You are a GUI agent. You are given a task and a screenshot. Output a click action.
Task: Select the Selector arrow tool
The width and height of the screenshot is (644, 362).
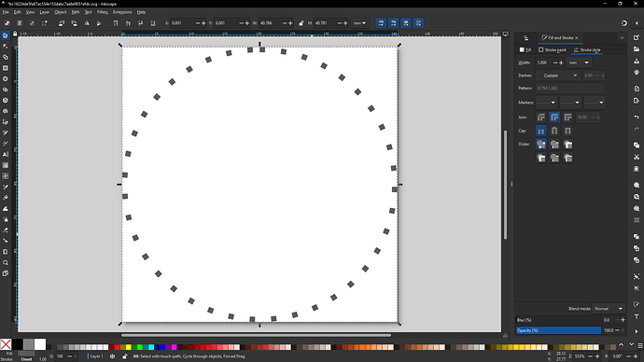point(6,35)
